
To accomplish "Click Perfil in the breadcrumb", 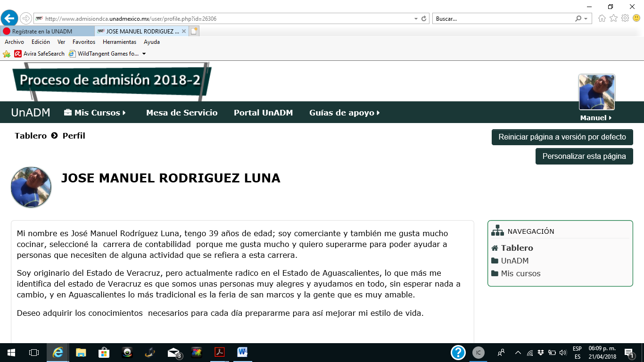I will [74, 136].
